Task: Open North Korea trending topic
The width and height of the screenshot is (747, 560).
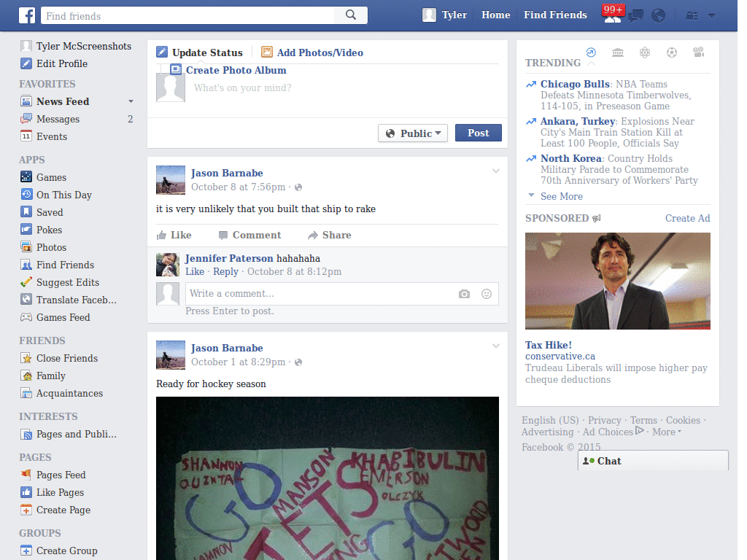Action: (570, 158)
